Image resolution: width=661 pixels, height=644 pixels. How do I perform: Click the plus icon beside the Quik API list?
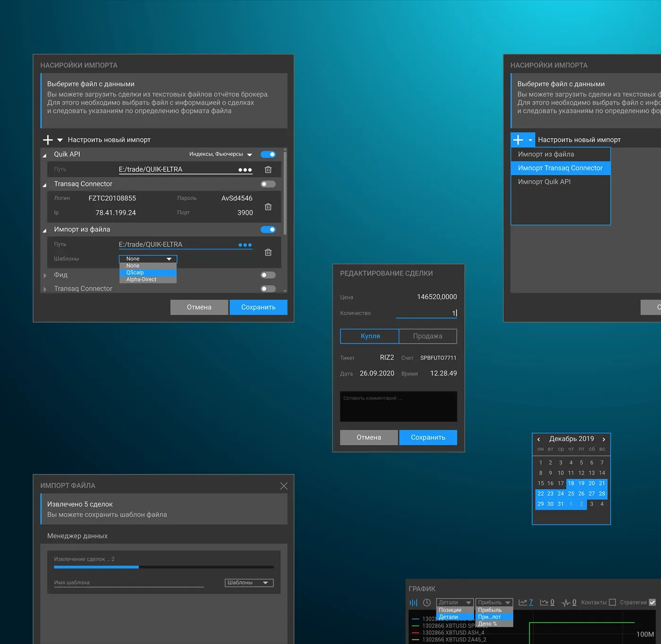pos(48,140)
